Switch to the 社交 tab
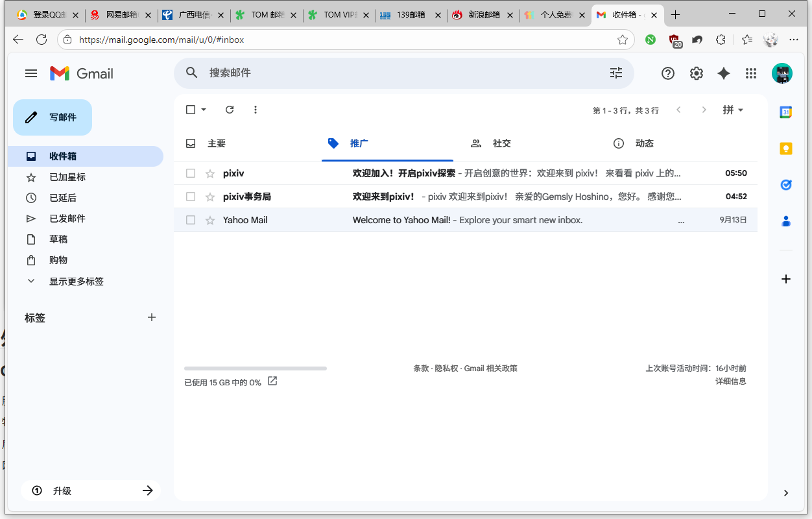Screen dimensions: 812x519 [x=501, y=143]
